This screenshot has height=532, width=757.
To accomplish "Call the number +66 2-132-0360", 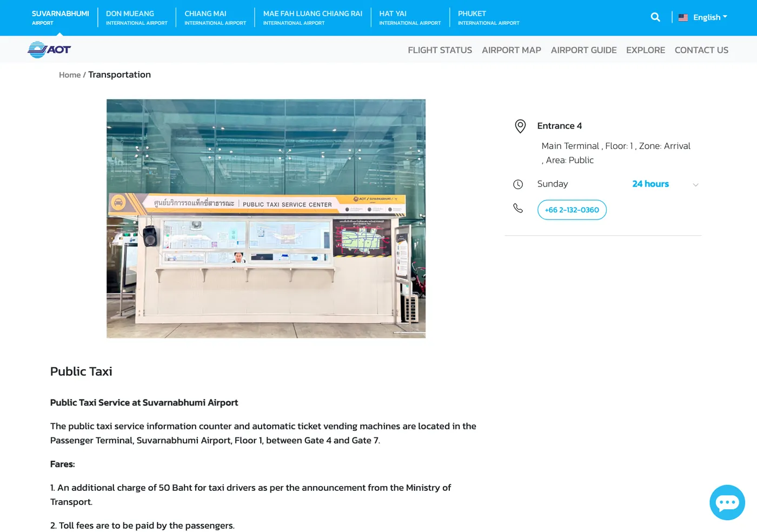I will pyautogui.click(x=572, y=210).
